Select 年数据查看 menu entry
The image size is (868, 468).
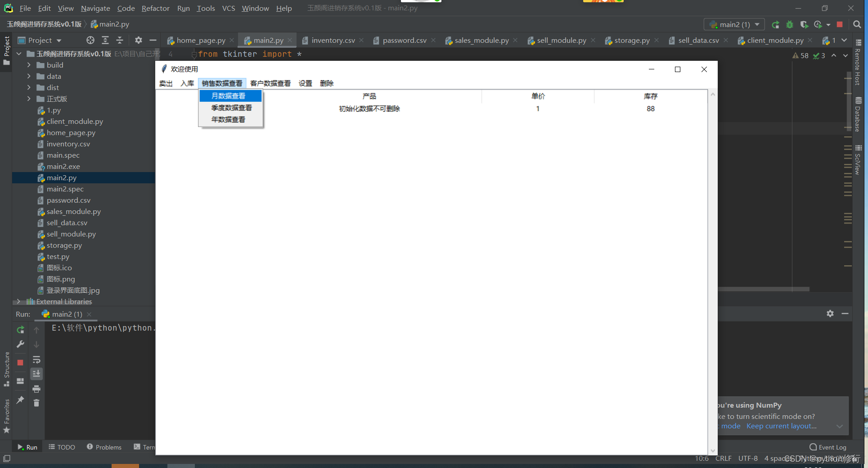point(230,119)
